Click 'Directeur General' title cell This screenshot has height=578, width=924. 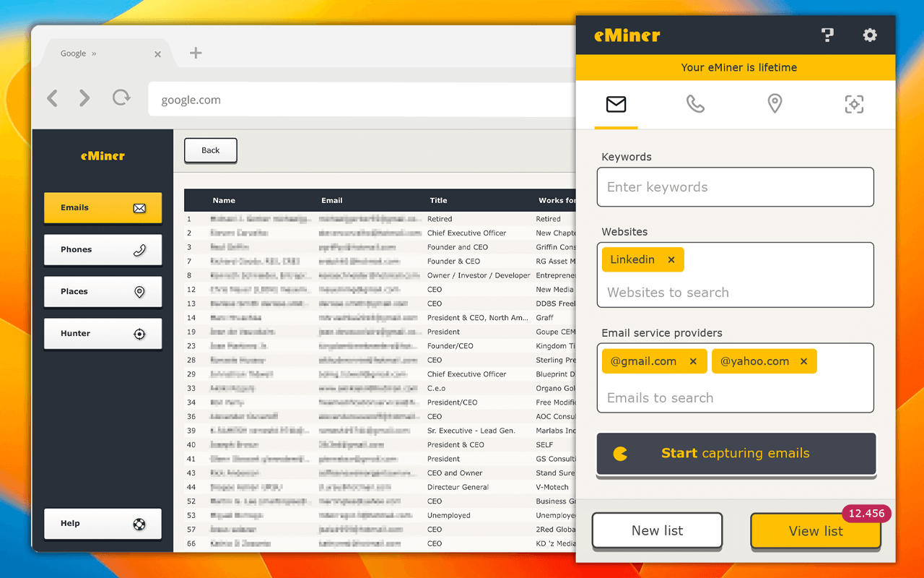click(458, 487)
